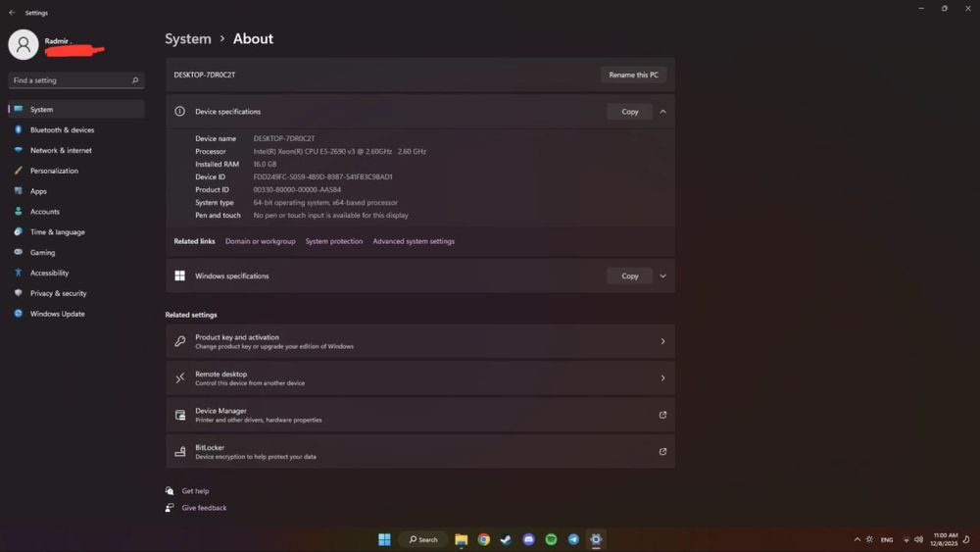Click the notification bell icon
Viewport: 980px width, 552px height.
(967, 539)
